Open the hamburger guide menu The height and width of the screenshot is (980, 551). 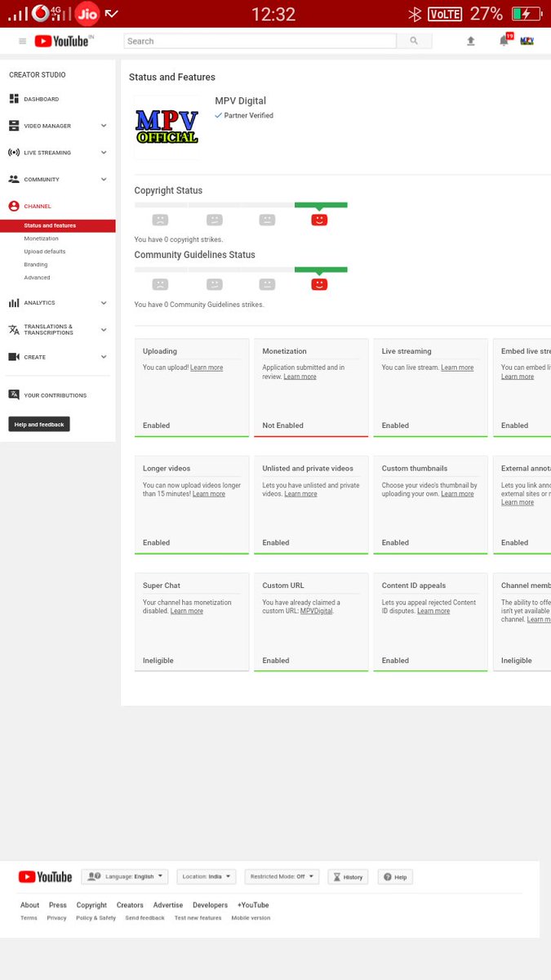coord(22,41)
